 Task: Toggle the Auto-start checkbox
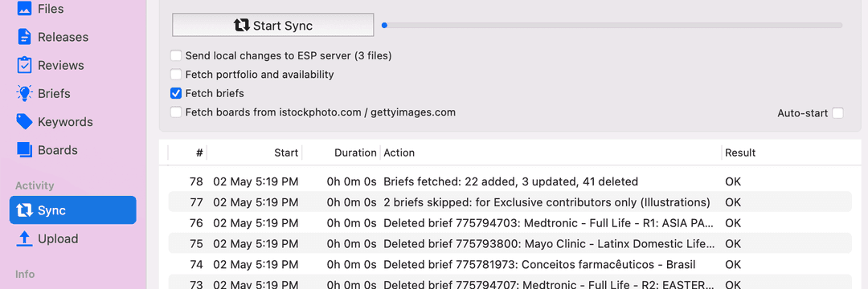coord(837,112)
